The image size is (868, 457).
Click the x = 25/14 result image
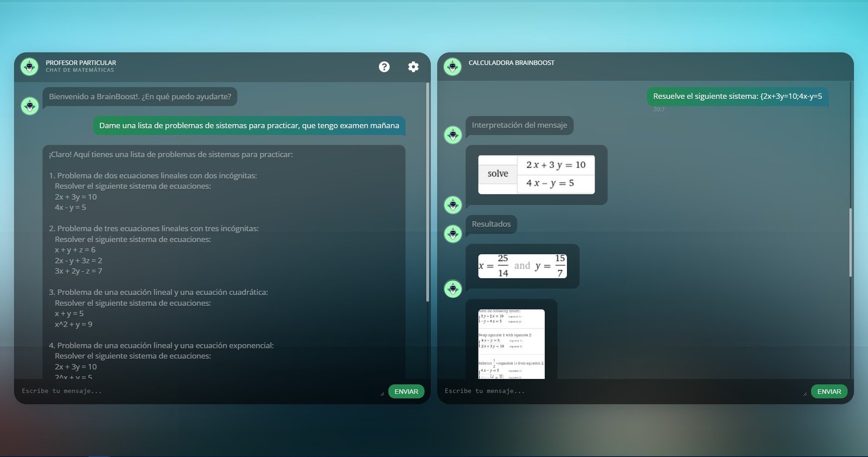[x=522, y=266]
